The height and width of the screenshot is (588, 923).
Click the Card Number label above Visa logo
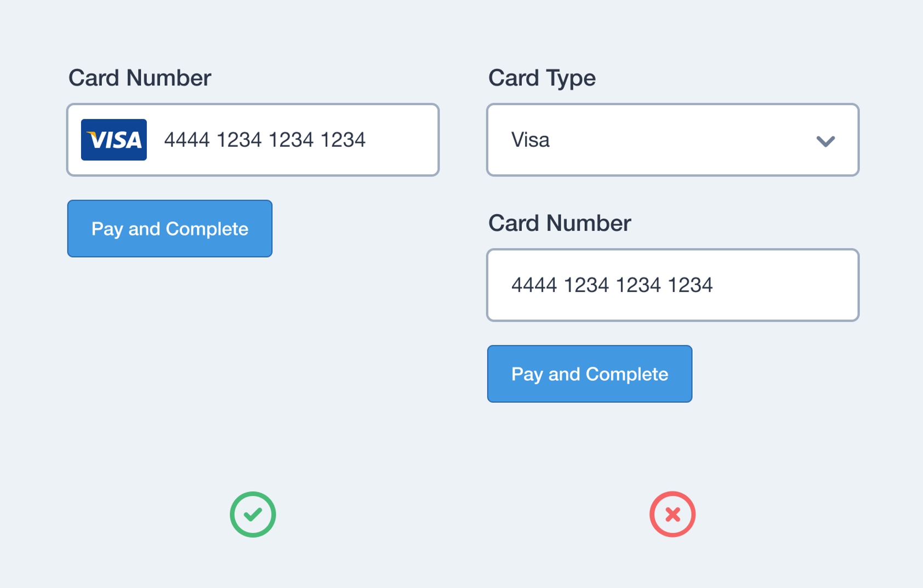click(x=140, y=78)
